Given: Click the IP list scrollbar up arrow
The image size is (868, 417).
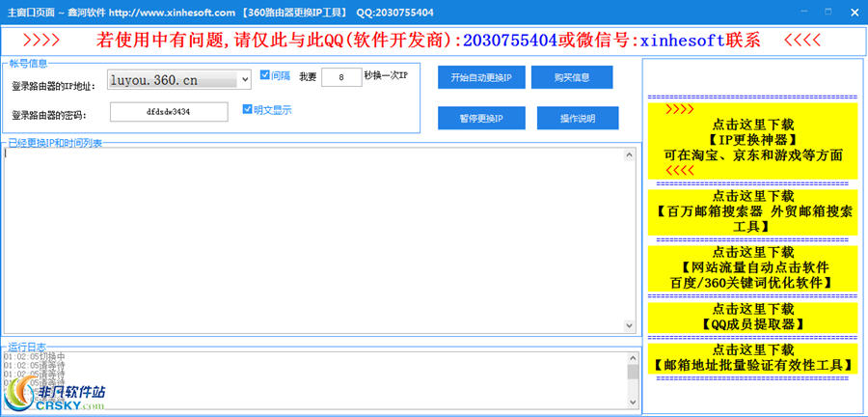Looking at the screenshot, I should (x=630, y=155).
